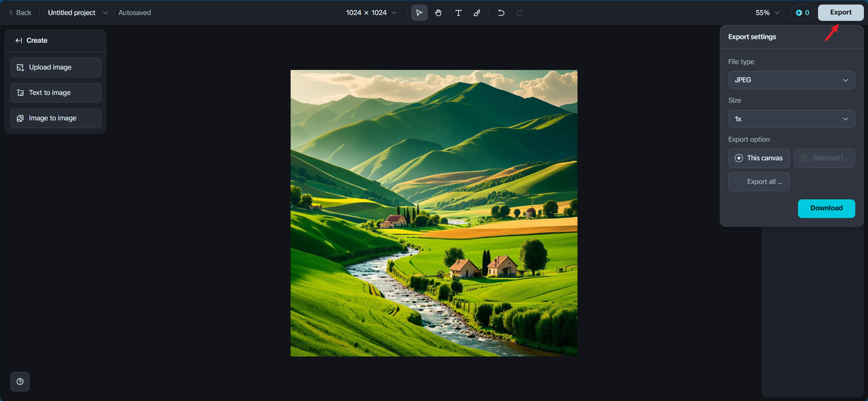
Task: Go Back to the previous page
Action: tap(20, 13)
